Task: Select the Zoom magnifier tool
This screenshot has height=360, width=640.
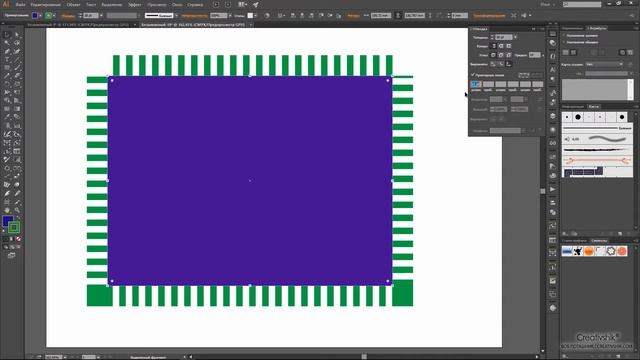Action: point(17,210)
